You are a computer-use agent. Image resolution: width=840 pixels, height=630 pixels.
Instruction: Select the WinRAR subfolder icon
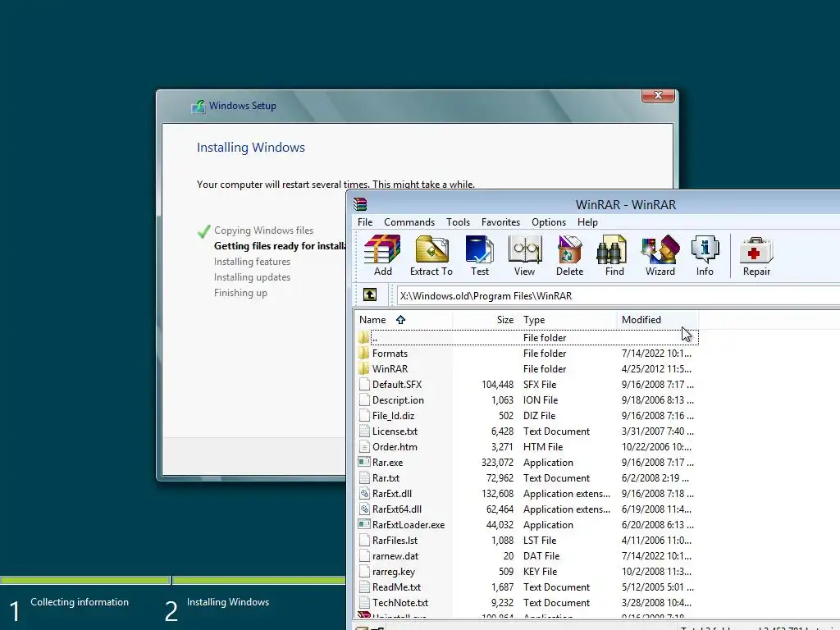point(363,368)
